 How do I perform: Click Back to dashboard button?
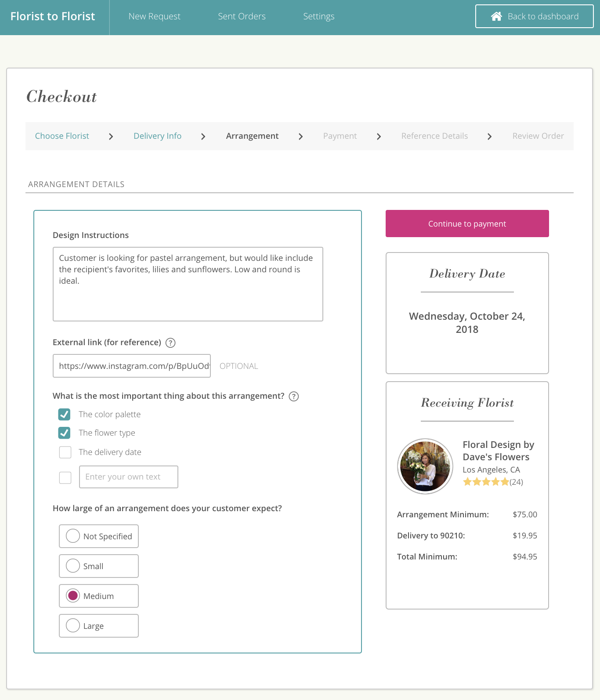534,16
